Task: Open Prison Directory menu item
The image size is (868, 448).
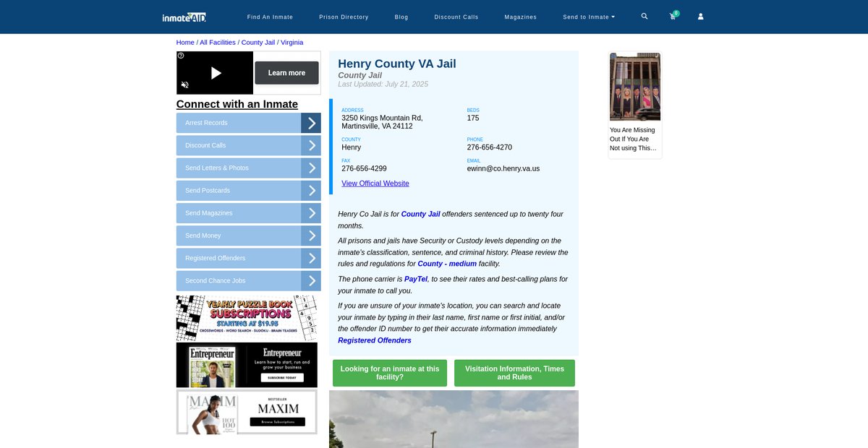Action: pyautogui.click(x=344, y=17)
